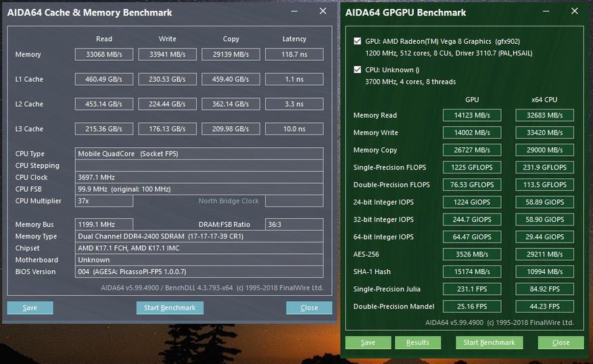Click the x64 CPU AES-256 29211 MB/s cell
The image size is (593, 364).
point(544,255)
